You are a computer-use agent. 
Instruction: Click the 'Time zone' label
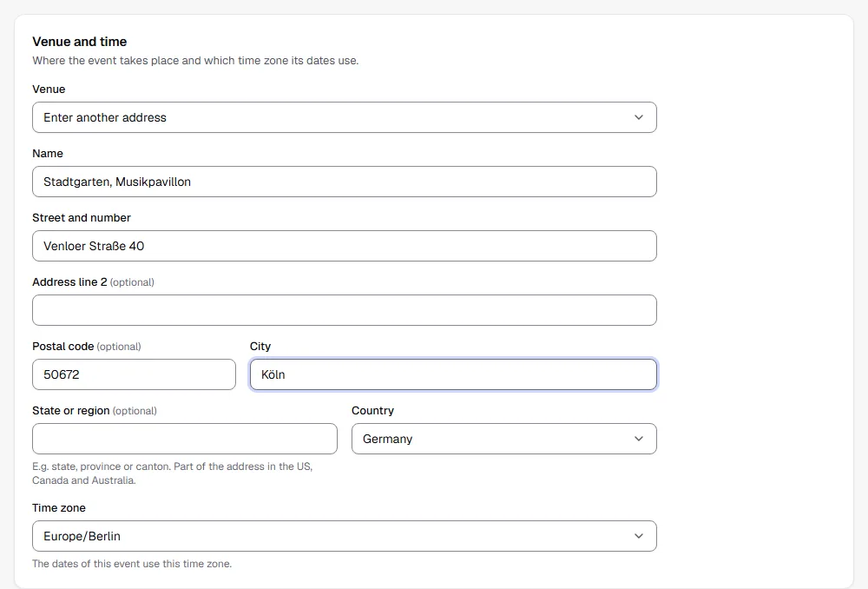point(59,508)
